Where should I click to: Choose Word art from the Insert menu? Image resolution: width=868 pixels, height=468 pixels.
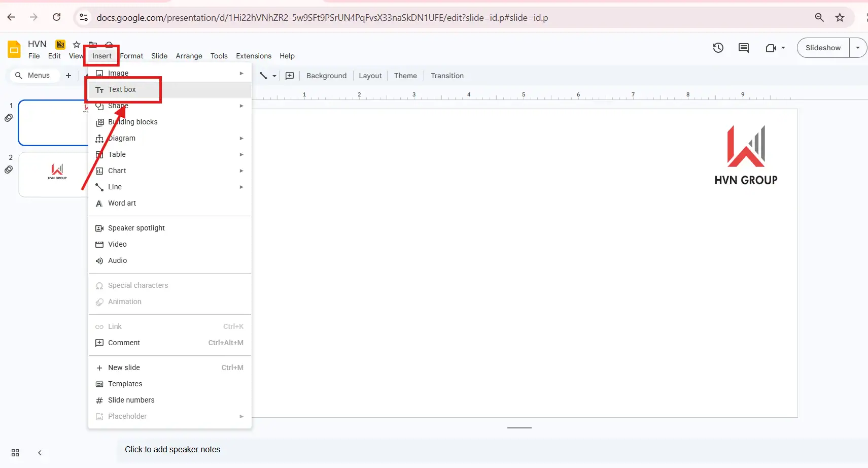coord(121,203)
